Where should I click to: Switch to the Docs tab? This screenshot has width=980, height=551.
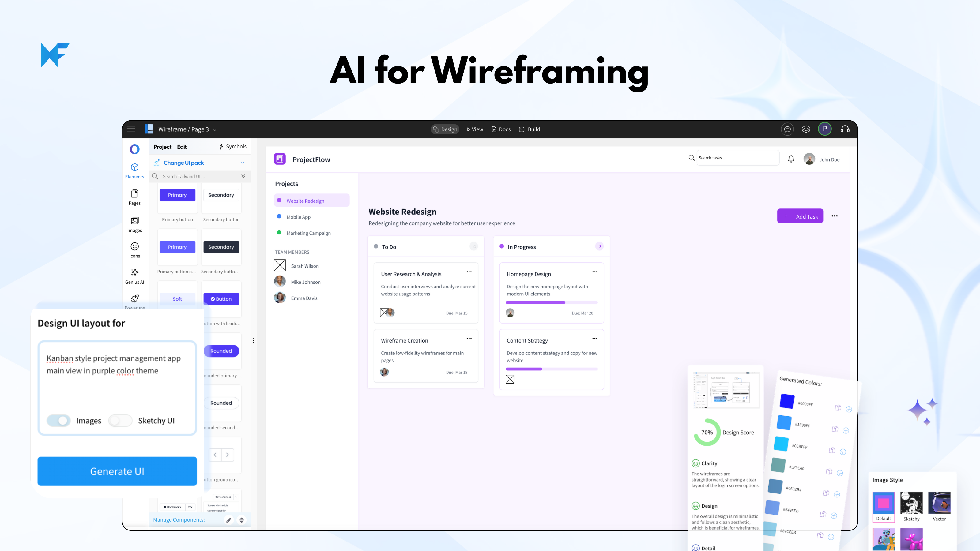click(x=501, y=129)
